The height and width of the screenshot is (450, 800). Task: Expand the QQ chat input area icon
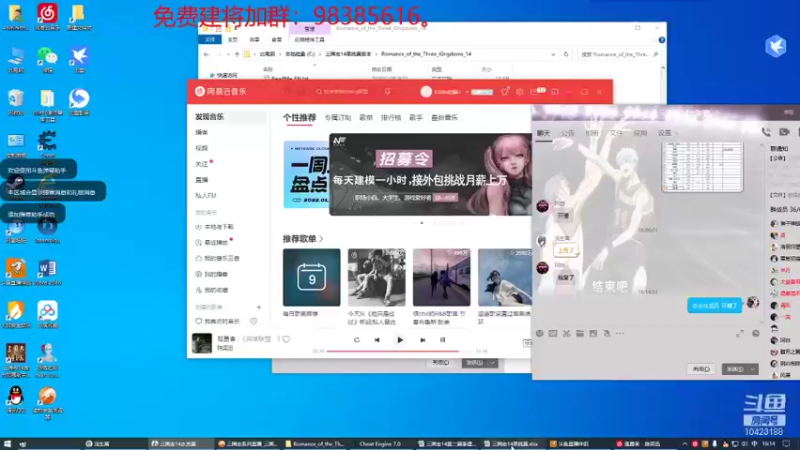coord(740,334)
